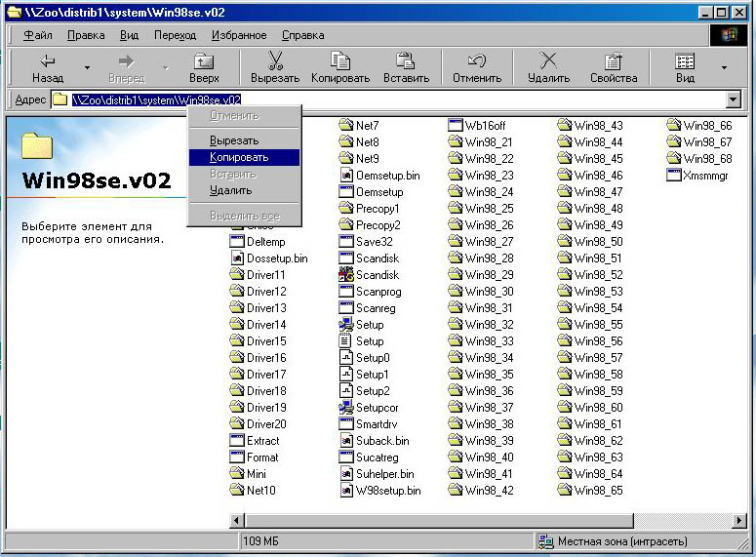Click the Назад back arrow button
The height and width of the screenshot is (557, 756).
tap(47, 67)
